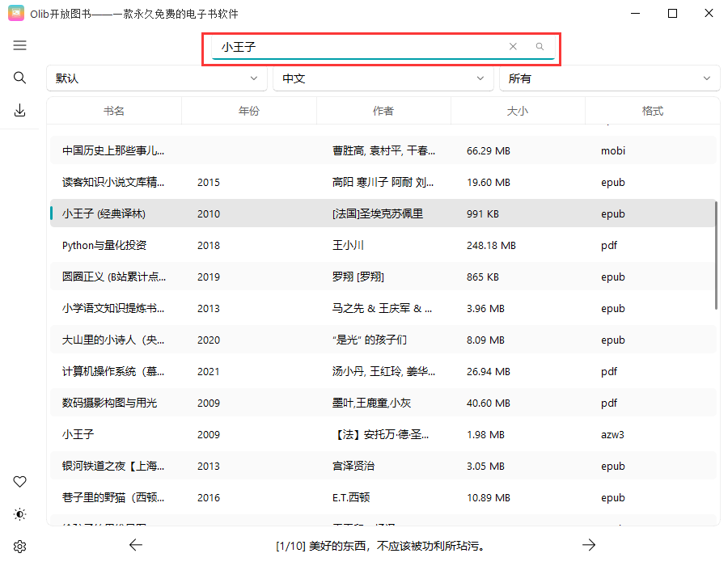Expand the 中文 language dropdown
728x566 pixels.
[x=383, y=78]
